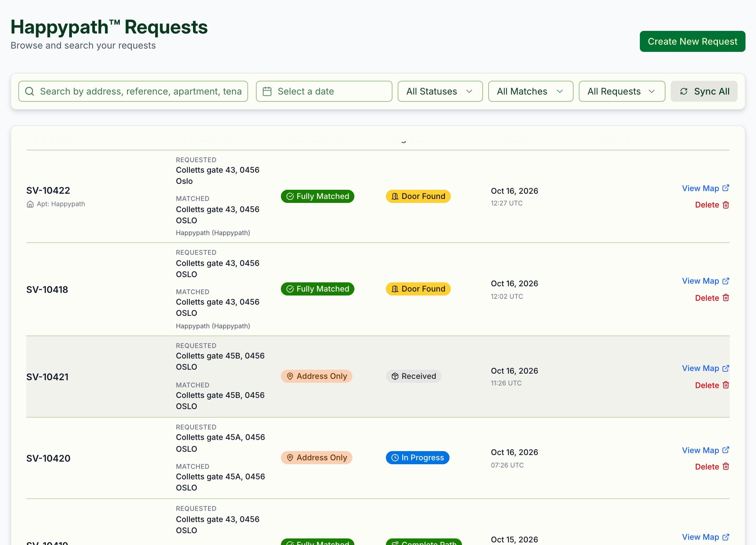The image size is (756, 545).
Task: Click house icon beside Apt: Happypath
Action: click(30, 204)
